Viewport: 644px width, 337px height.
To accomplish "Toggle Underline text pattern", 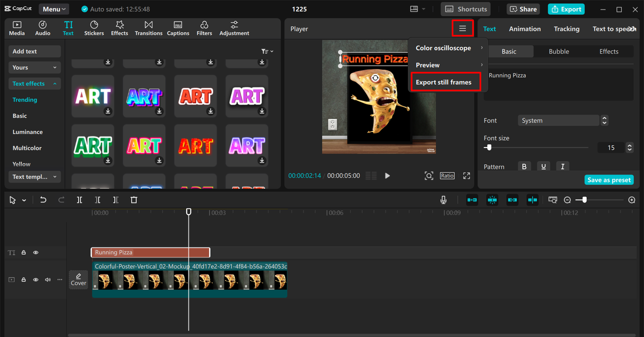I will (x=543, y=167).
